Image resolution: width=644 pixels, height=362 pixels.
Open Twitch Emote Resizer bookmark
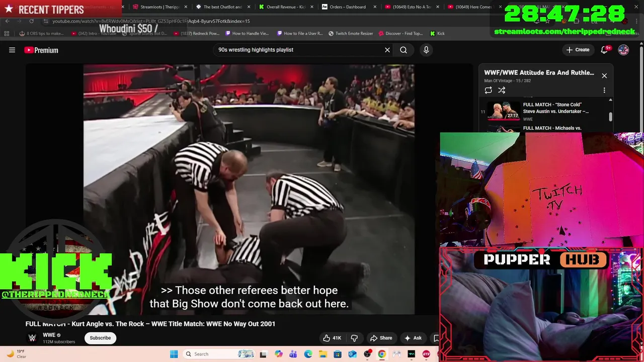351,34
